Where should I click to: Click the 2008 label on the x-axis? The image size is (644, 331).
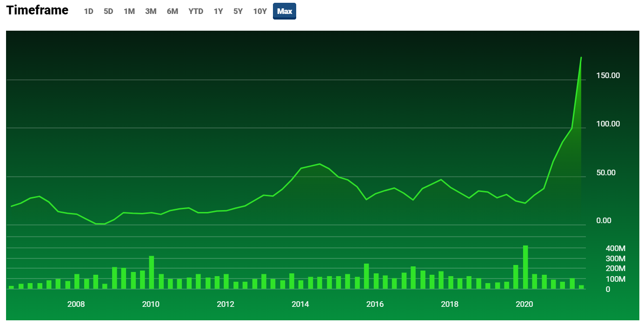76,305
